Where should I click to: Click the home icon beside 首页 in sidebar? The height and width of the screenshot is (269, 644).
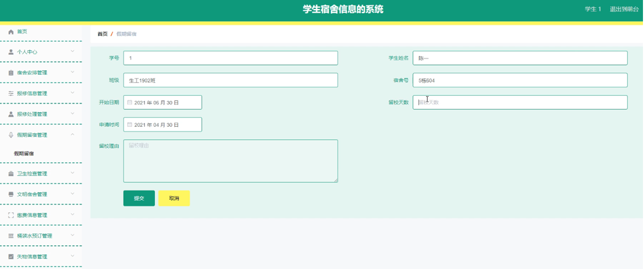11,32
